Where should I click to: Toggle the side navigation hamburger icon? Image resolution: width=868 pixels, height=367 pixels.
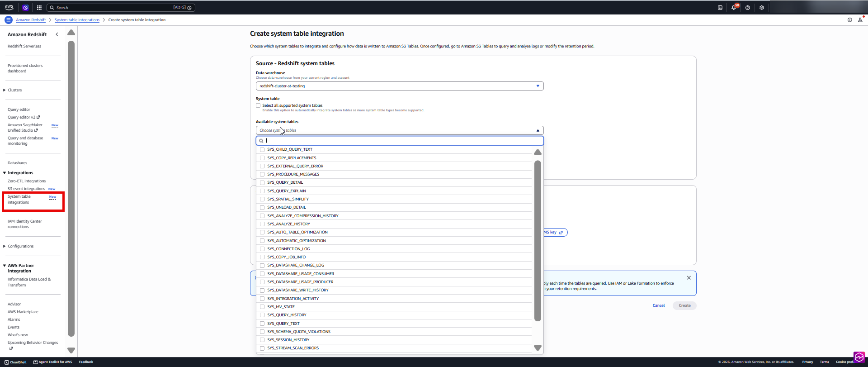point(8,20)
